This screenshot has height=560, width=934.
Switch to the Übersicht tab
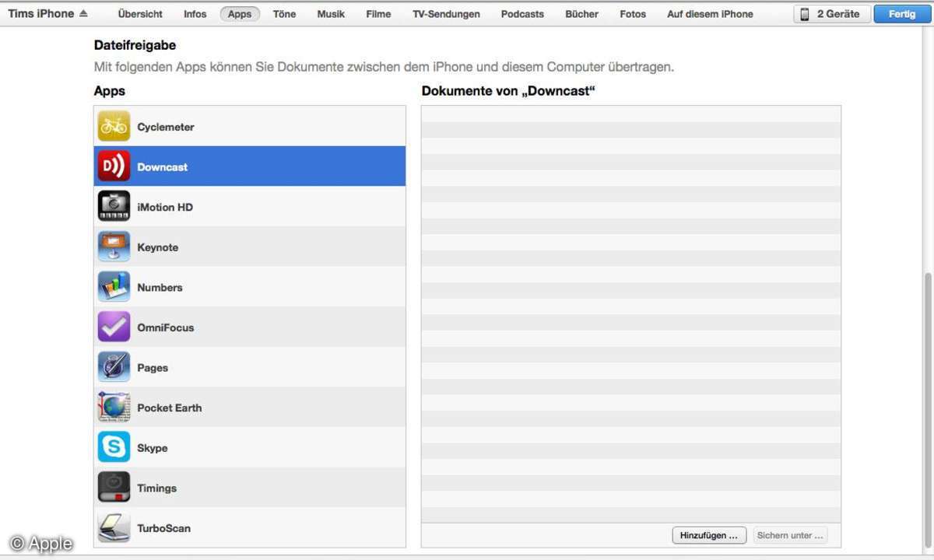click(140, 14)
